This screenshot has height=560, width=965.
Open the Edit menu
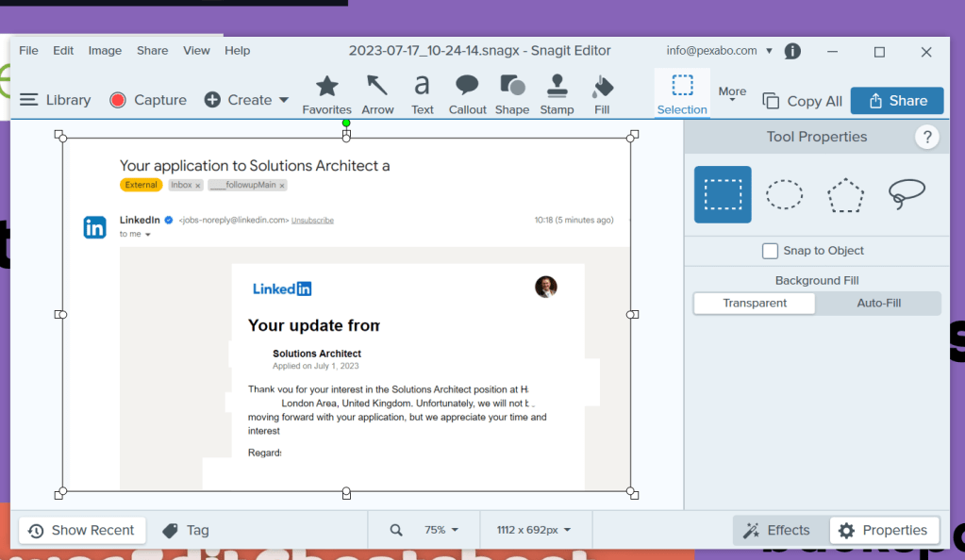click(x=63, y=51)
